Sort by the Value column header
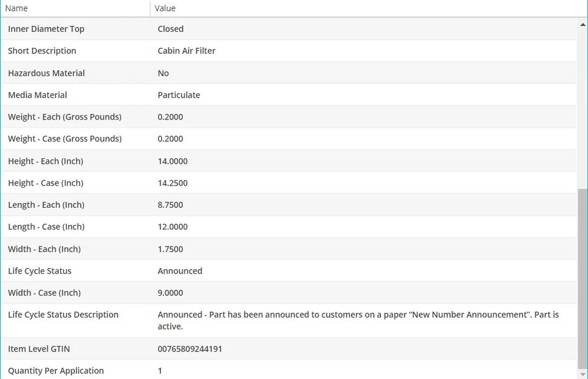588x379 pixels. 165,8
